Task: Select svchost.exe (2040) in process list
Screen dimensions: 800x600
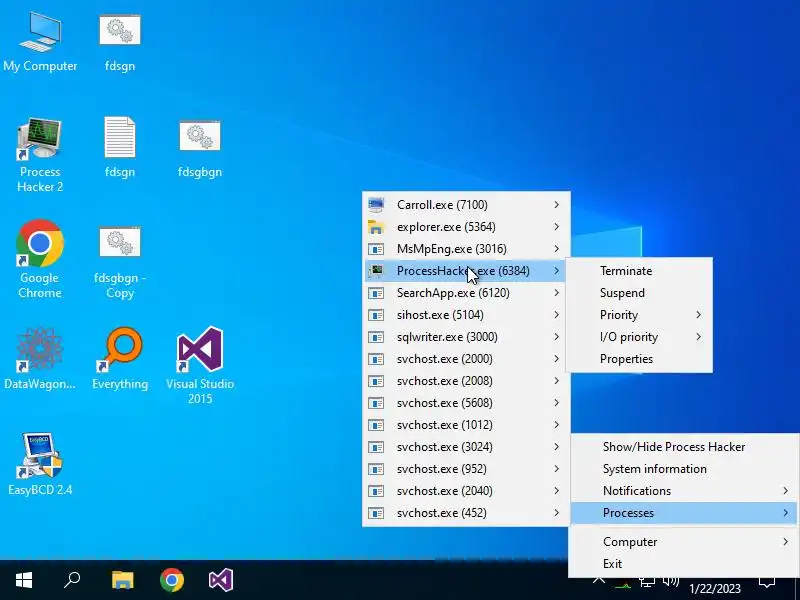Action: [466, 491]
